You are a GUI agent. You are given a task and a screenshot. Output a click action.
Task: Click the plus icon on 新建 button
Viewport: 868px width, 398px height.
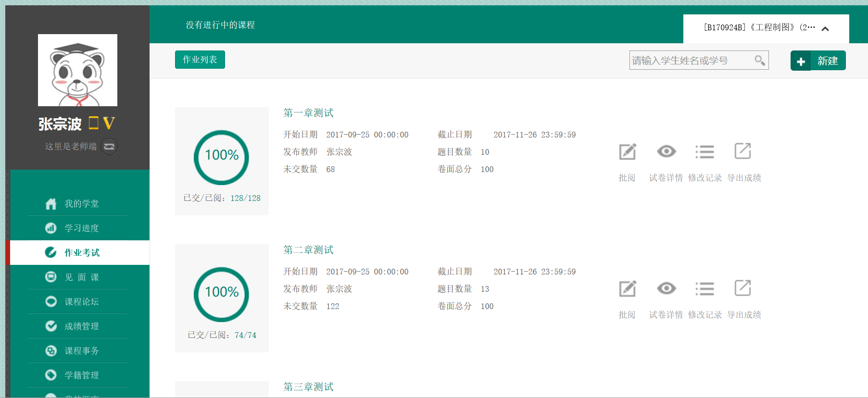point(801,61)
